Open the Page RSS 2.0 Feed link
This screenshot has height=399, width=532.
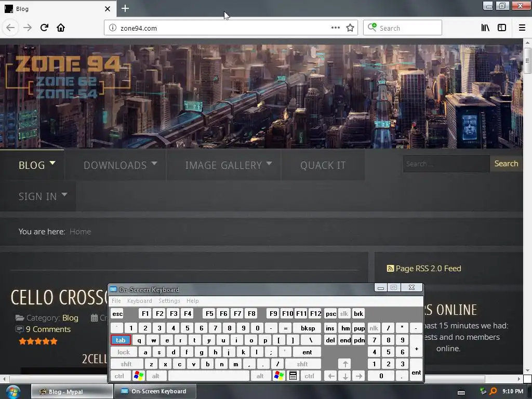coord(428,269)
